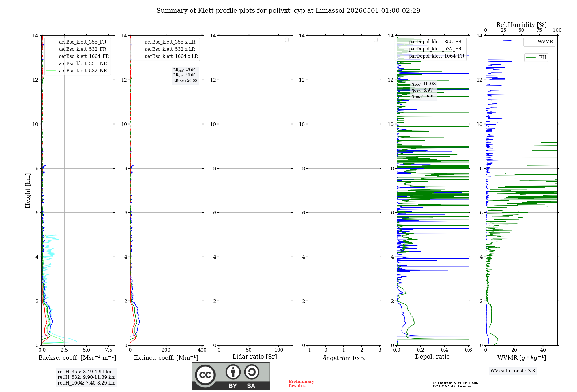Viewport: 577px width, 392px height.
Task: Click legend entry aerBsc_klett_355 x LR
Action: [x=164, y=42]
